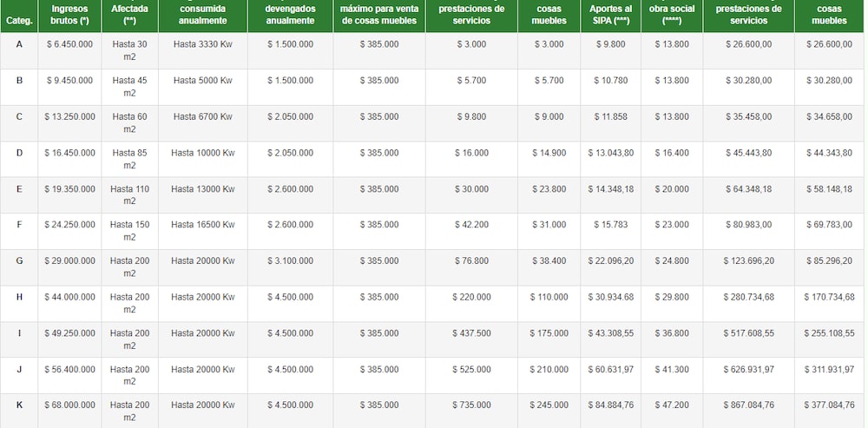Select the $ 68.000.000 ingresos brutos cell
The height and width of the screenshot is (428, 868).
[x=70, y=405]
